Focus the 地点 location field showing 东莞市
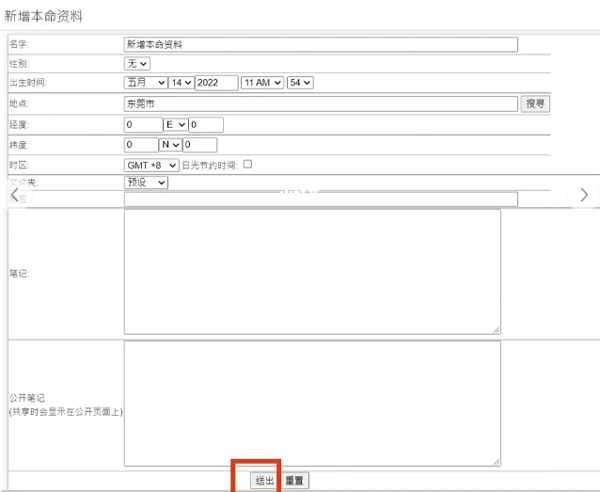The image size is (600, 492). click(321, 104)
